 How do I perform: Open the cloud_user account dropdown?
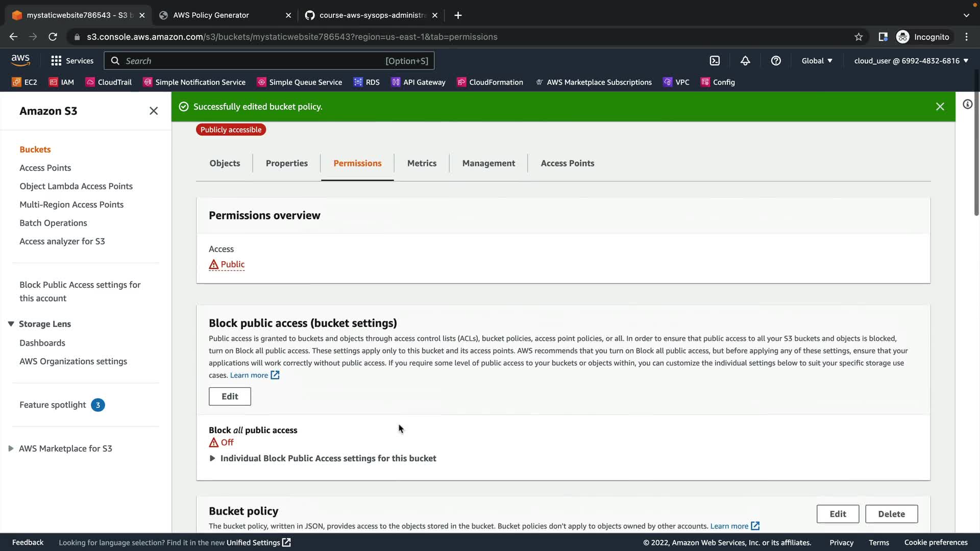(911, 61)
